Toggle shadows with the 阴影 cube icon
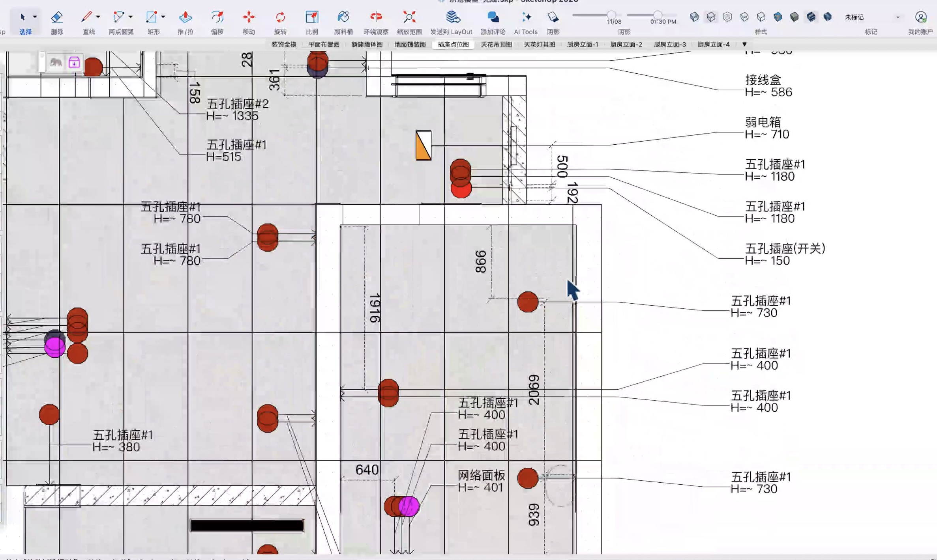The width and height of the screenshot is (937, 560). (x=553, y=17)
